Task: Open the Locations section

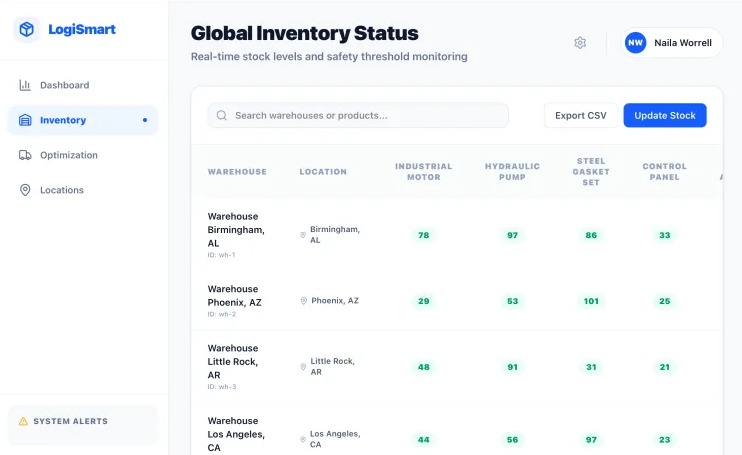Action: [x=83, y=190]
